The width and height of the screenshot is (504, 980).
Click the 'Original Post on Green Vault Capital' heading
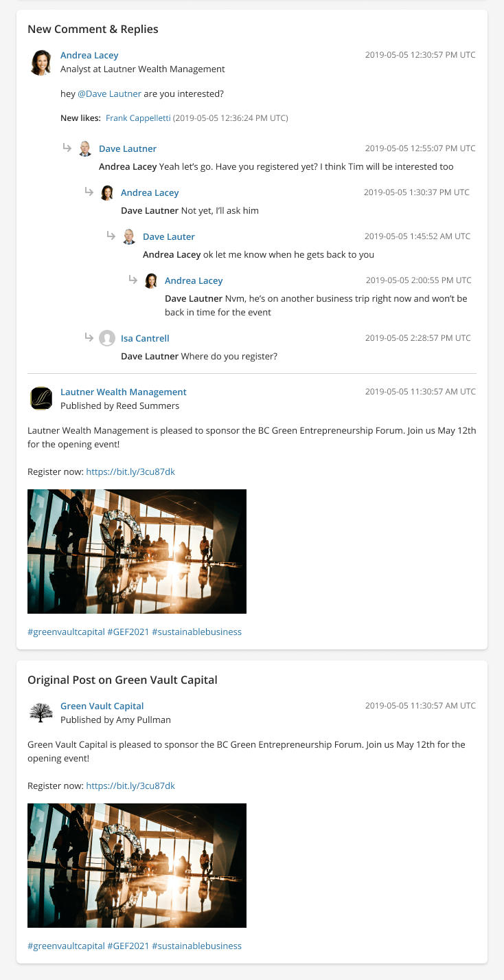pos(122,680)
